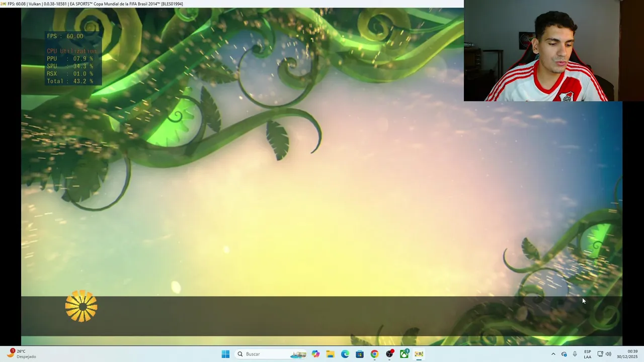Screen dimensions: 644x362
Task: Open the weather widget showing 26°C Despejado
Action: pyautogui.click(x=21, y=354)
